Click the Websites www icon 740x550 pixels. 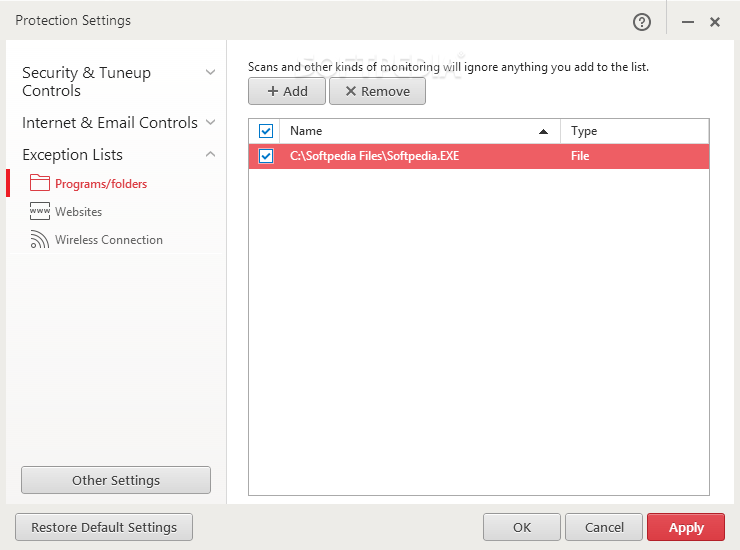click(40, 211)
